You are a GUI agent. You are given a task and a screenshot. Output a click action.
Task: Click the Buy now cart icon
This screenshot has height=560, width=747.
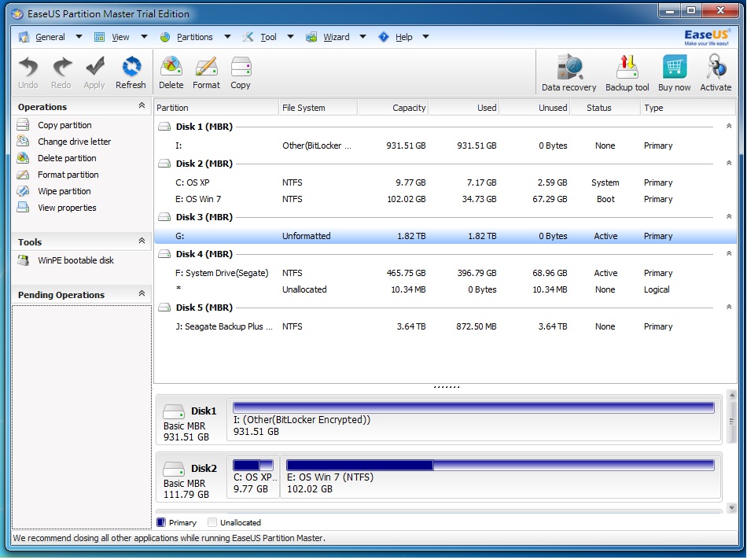675,67
